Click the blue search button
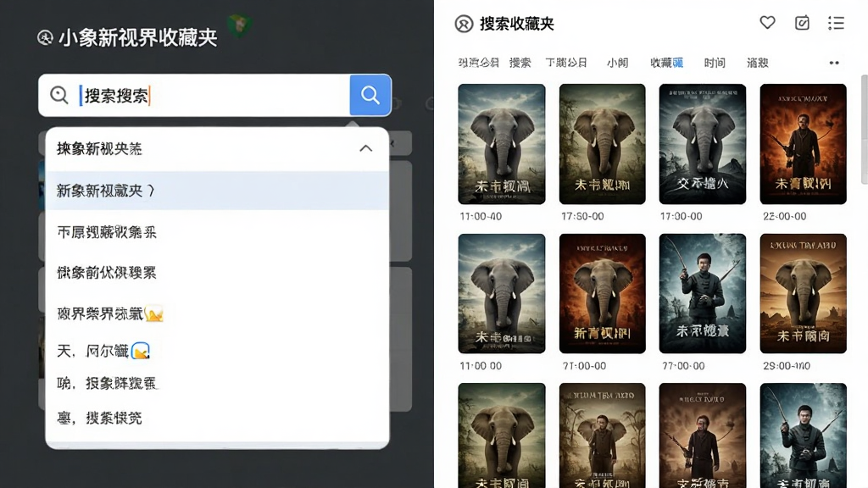The height and width of the screenshot is (488, 868). [x=370, y=95]
